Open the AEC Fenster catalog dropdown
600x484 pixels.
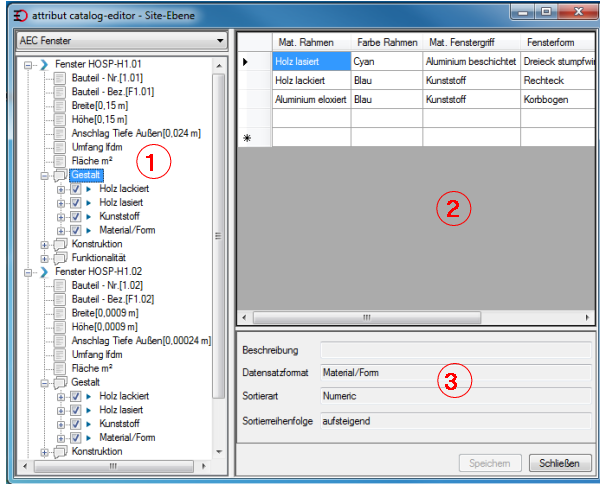pyautogui.click(x=220, y=41)
